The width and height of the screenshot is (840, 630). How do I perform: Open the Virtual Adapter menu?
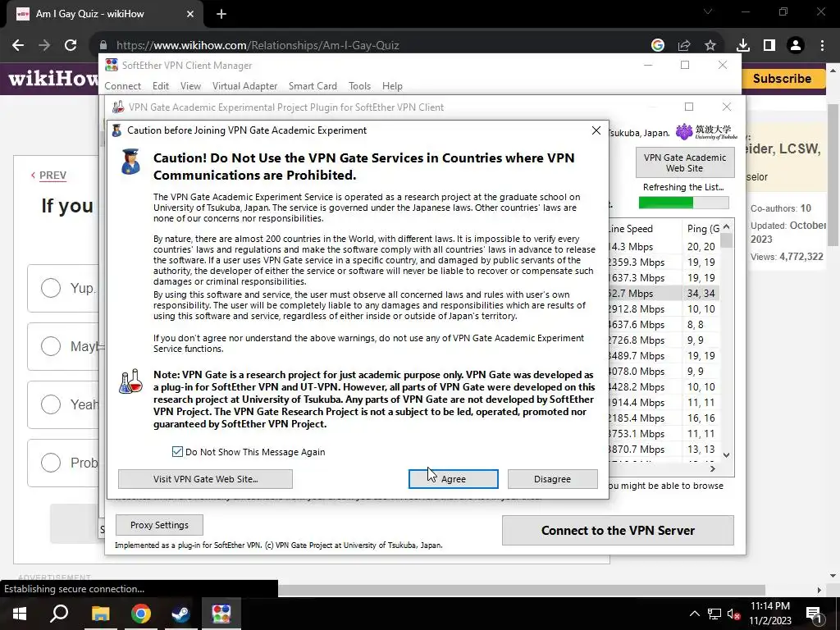click(x=244, y=85)
